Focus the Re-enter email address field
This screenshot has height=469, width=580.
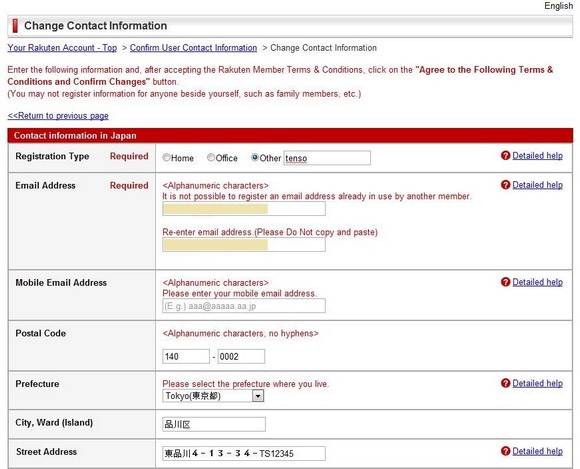pos(244,244)
